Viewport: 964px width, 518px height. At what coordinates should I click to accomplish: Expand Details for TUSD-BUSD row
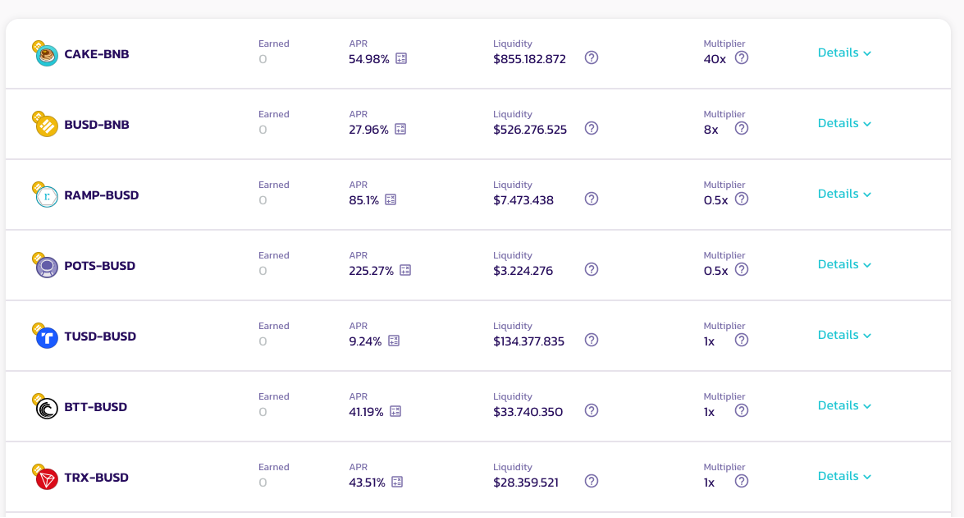click(844, 336)
